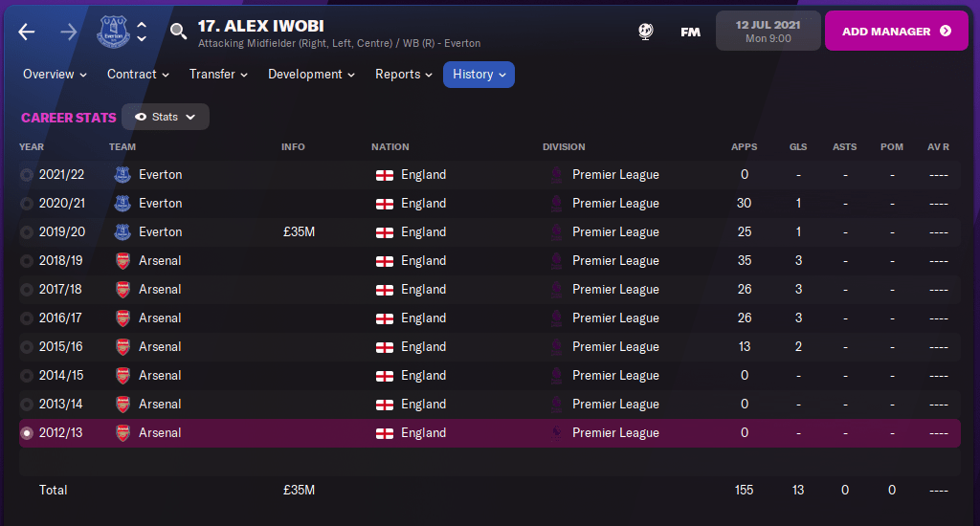Open the football world globe icon
The image size is (980, 526).
point(645,32)
